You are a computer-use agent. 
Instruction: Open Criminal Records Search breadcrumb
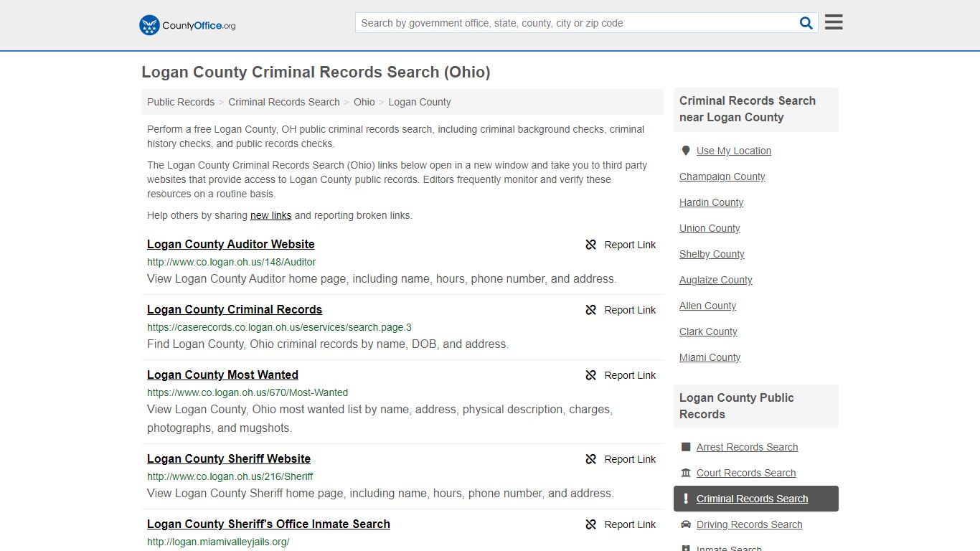[x=284, y=102]
